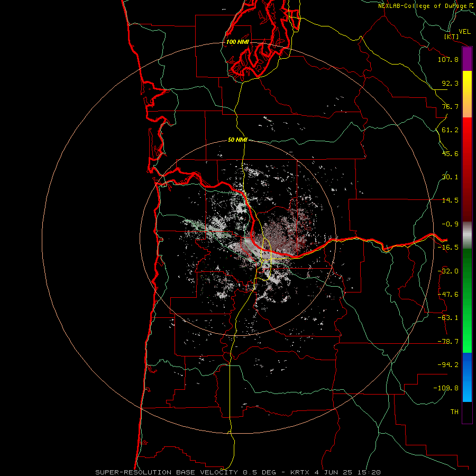Pick the blue segment of the color bar
The image size is (476, 476).
click(467, 377)
